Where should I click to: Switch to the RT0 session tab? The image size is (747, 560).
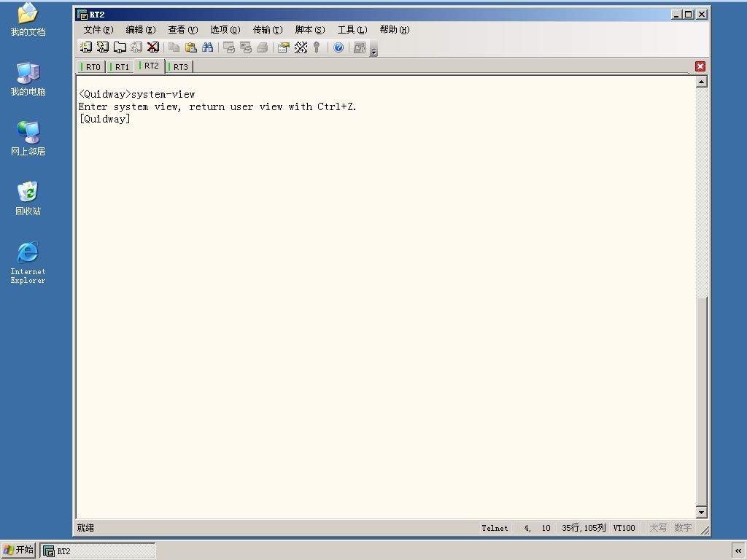pyautogui.click(x=91, y=66)
